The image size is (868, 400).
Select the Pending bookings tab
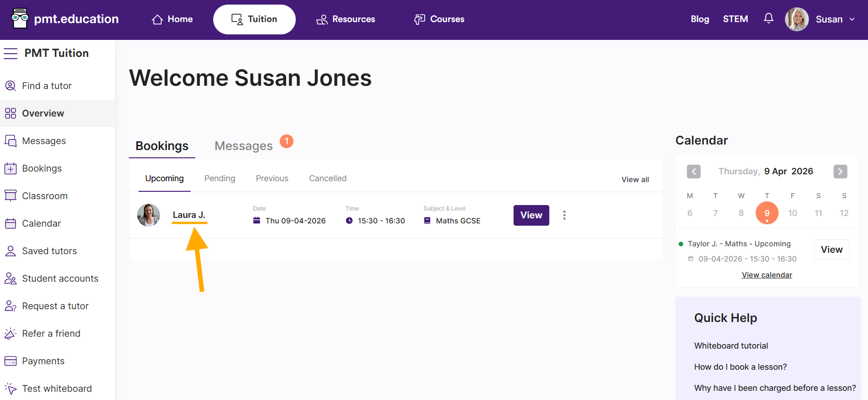220,178
